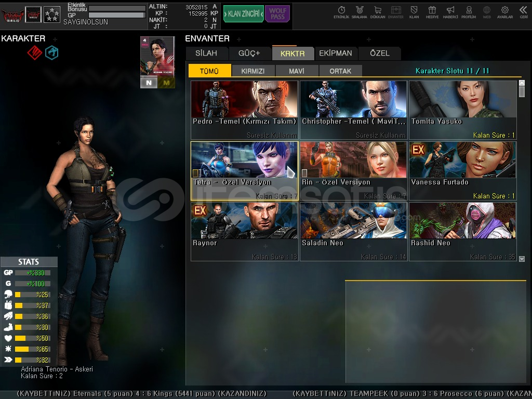The height and width of the screenshot is (399, 532).
Task: Click scroll-down arrow of character list
Action: 522,259
